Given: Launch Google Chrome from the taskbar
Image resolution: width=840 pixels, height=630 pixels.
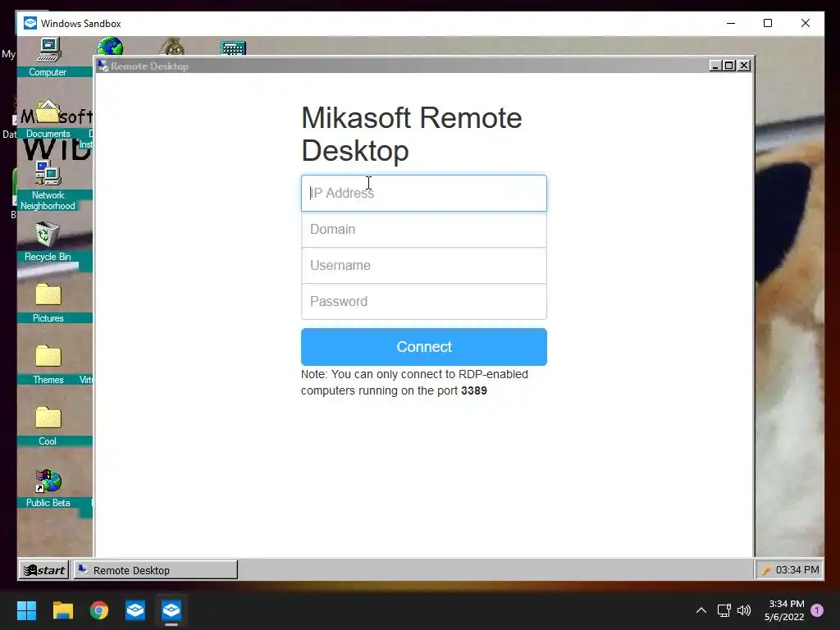Looking at the screenshot, I should pos(99,610).
